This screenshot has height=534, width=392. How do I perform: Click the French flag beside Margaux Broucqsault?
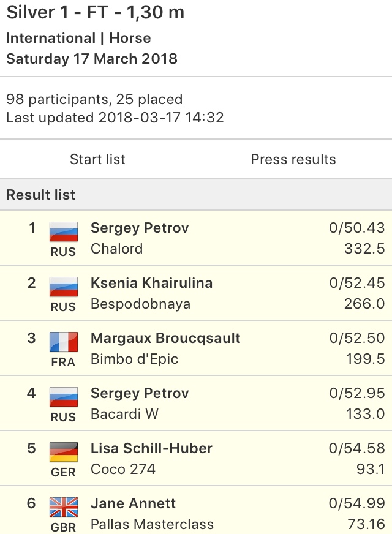tap(64, 342)
